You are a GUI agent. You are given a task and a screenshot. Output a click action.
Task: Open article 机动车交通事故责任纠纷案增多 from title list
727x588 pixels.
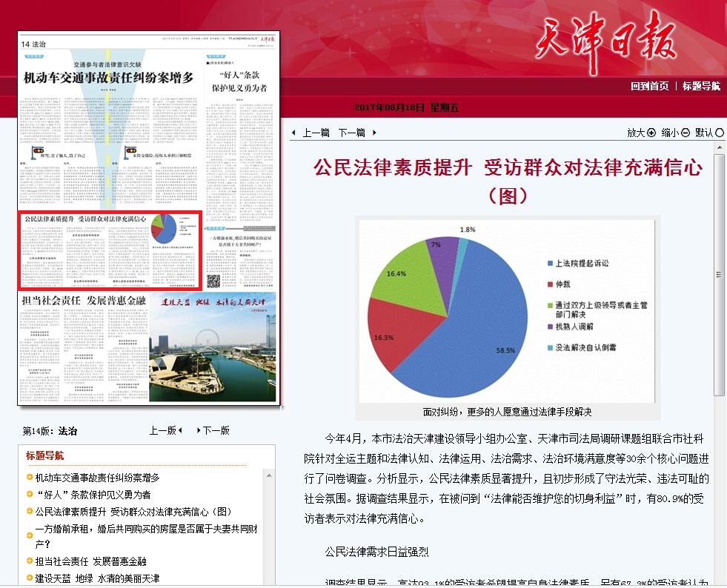(x=97, y=477)
